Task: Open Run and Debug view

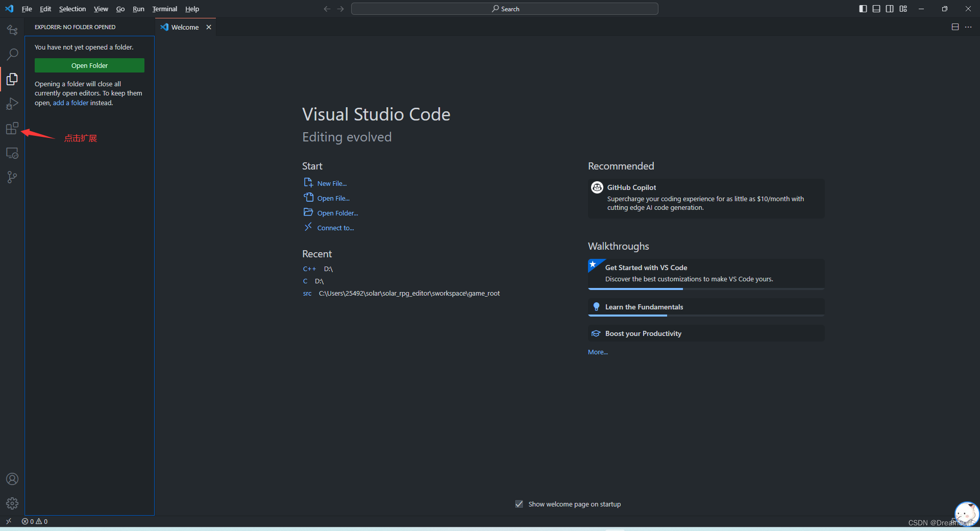Action: click(x=12, y=104)
